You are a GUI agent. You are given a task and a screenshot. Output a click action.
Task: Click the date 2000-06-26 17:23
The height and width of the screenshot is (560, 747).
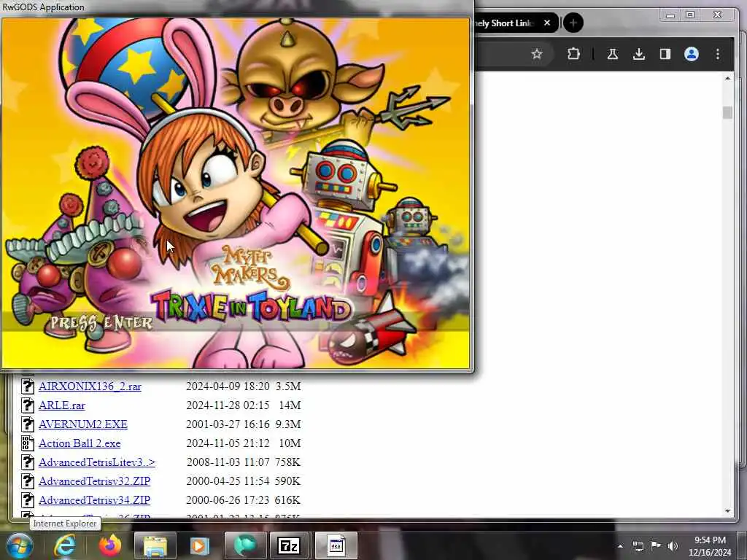coord(228,500)
